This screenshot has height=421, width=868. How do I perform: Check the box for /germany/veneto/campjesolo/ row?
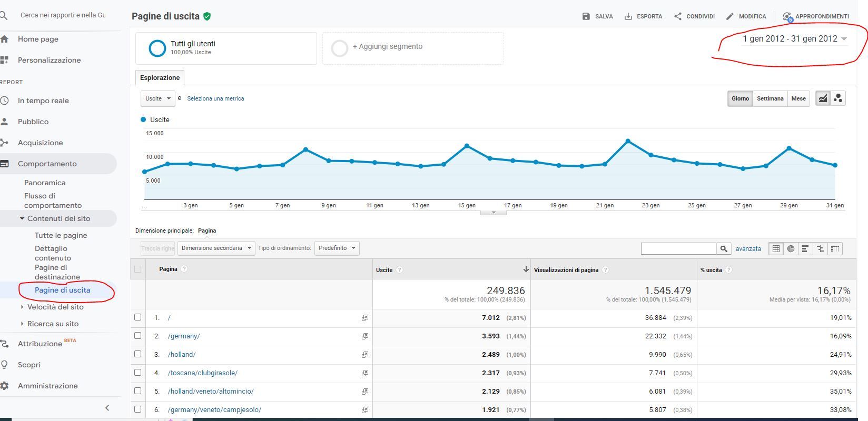pyautogui.click(x=138, y=409)
